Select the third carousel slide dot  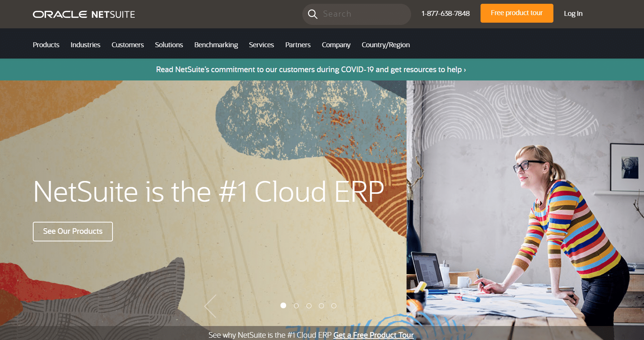[x=309, y=306]
